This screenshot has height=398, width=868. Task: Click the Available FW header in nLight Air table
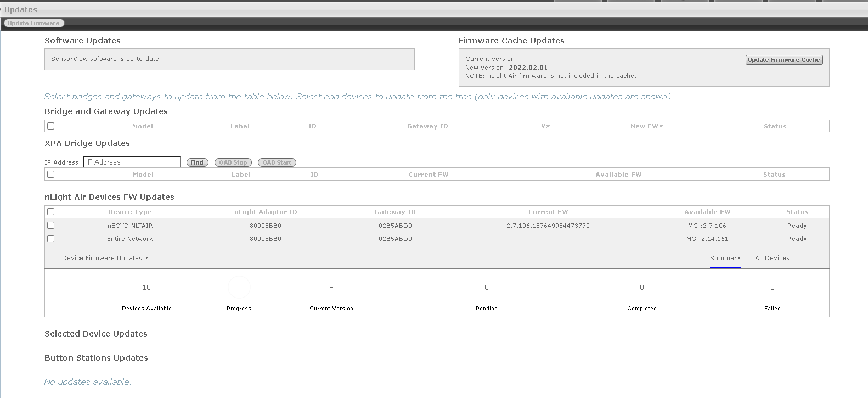tap(707, 212)
